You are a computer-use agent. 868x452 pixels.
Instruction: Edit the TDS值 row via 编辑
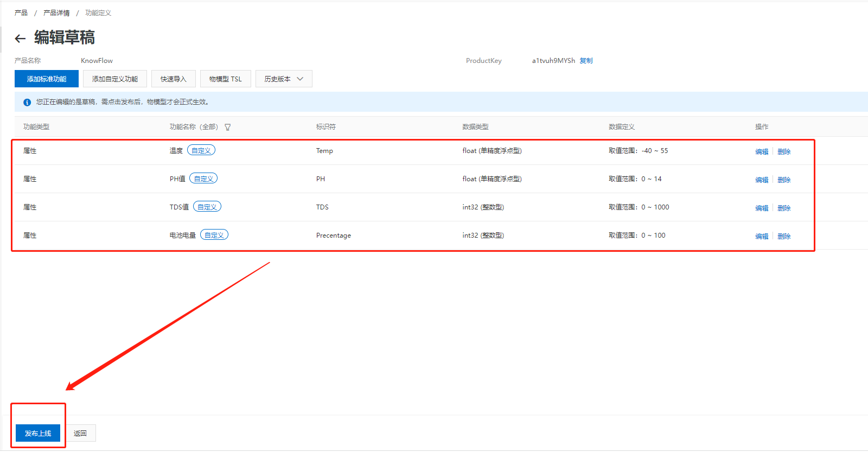[762, 208]
